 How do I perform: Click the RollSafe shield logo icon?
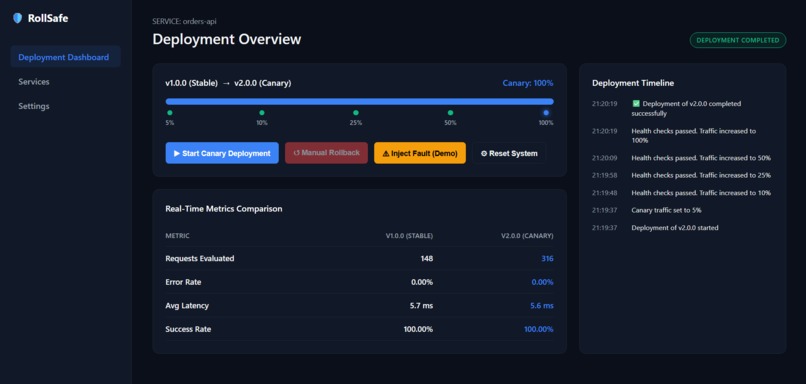click(x=17, y=19)
